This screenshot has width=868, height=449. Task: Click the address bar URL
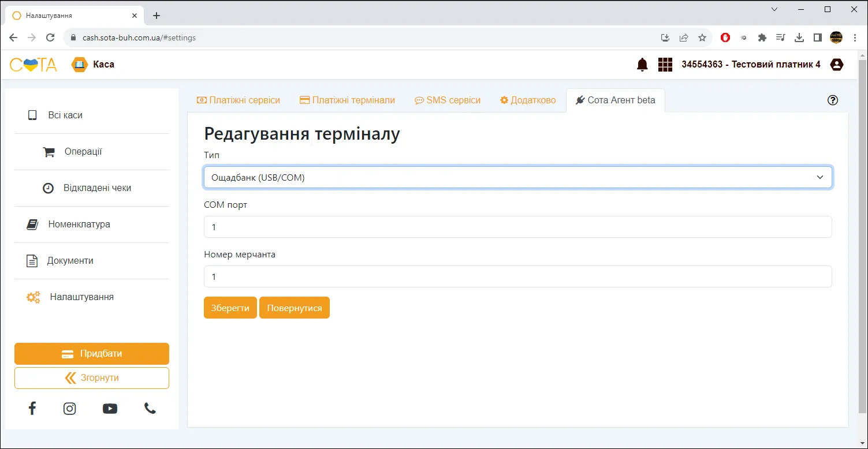139,38
